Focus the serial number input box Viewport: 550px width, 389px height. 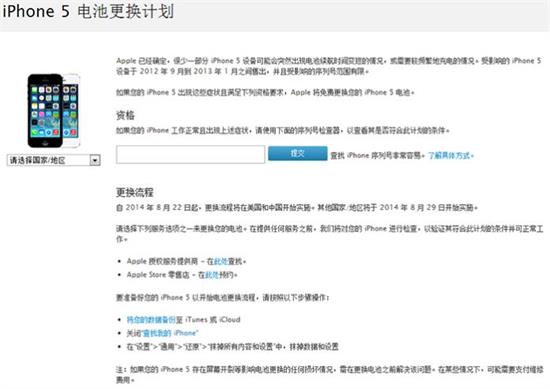click(190, 155)
